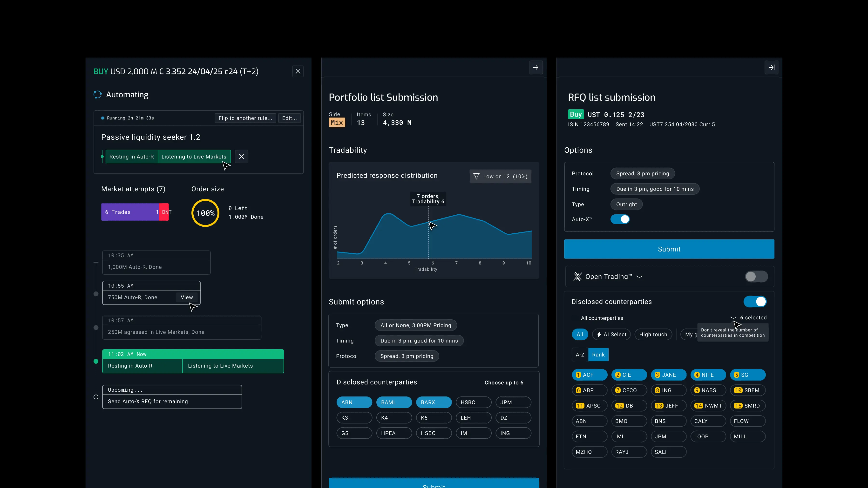Click the filter icon on Low on 12
This screenshot has width=868, height=488.
click(476, 176)
